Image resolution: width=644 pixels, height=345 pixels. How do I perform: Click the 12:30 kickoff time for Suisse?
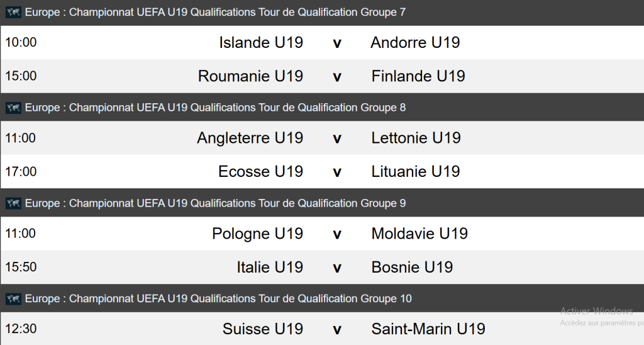tap(21, 329)
